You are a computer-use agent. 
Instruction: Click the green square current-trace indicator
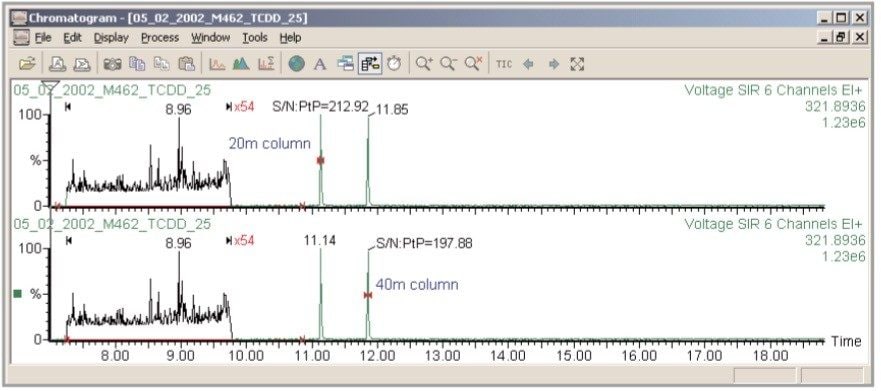pos(17,294)
